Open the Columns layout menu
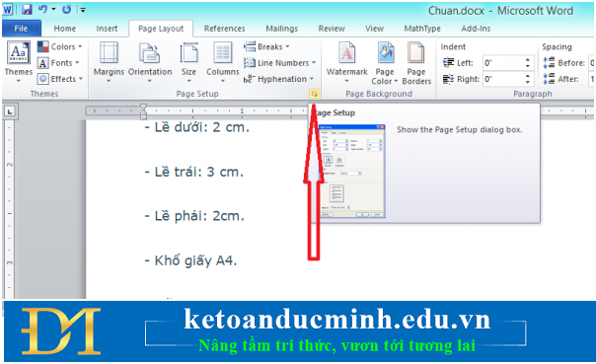Image resolution: width=596 pixels, height=364 pixels. point(223,62)
